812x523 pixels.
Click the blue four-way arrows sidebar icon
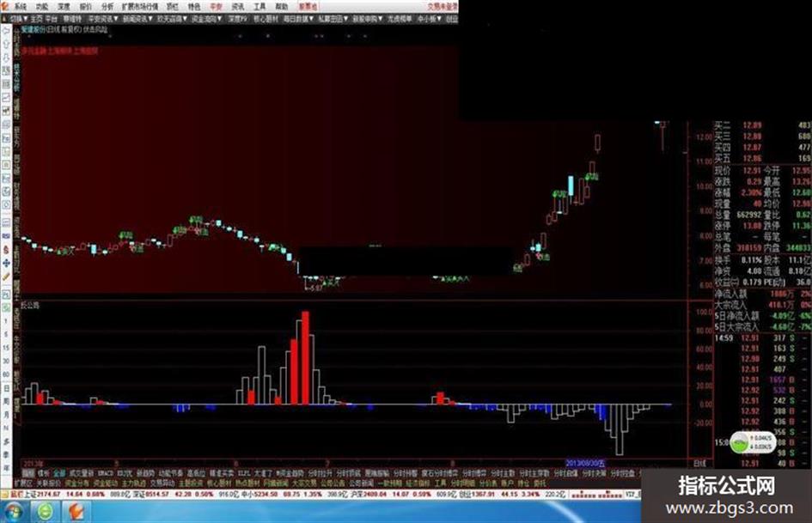click(6, 263)
